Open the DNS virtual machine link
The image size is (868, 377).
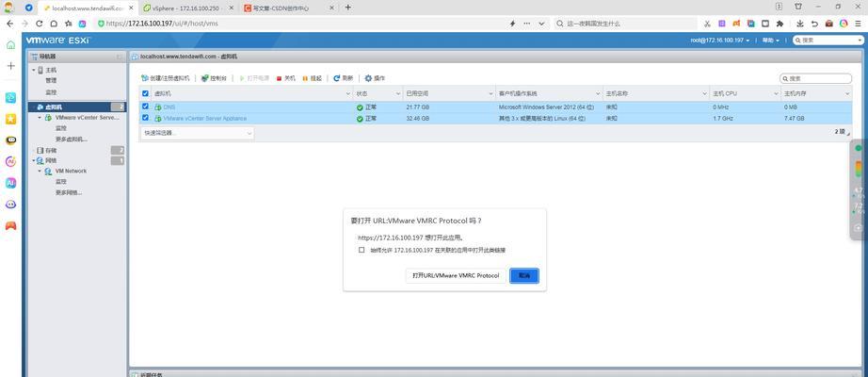tap(169, 107)
